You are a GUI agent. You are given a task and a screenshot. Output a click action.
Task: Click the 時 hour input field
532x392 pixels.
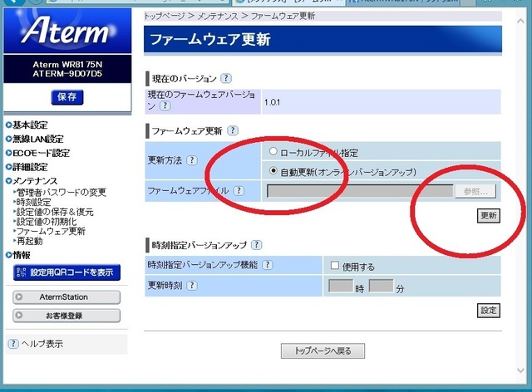point(341,286)
